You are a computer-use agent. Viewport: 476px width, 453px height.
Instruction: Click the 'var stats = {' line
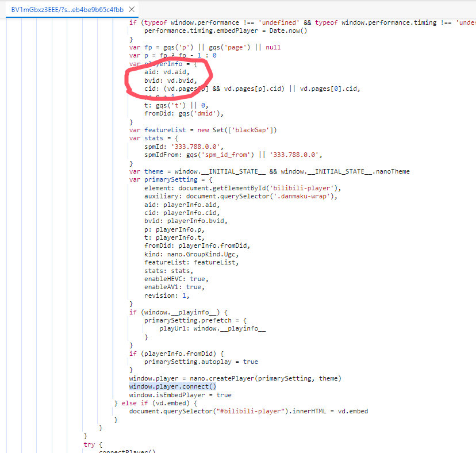point(154,139)
